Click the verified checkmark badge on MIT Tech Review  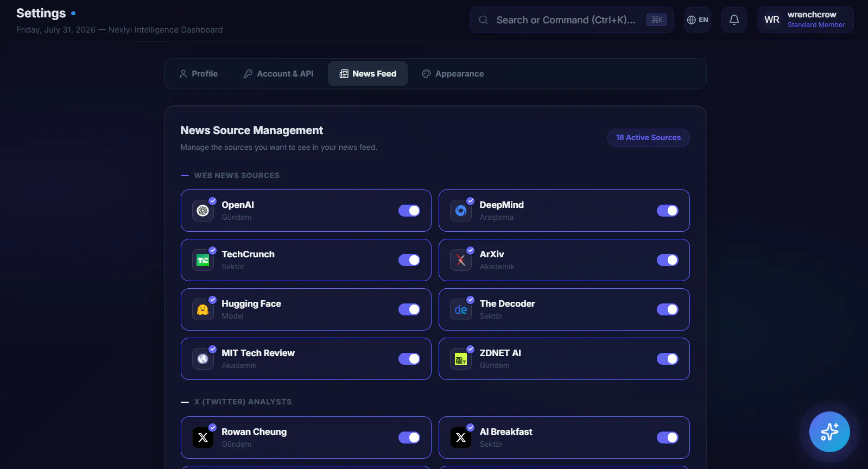213,349
